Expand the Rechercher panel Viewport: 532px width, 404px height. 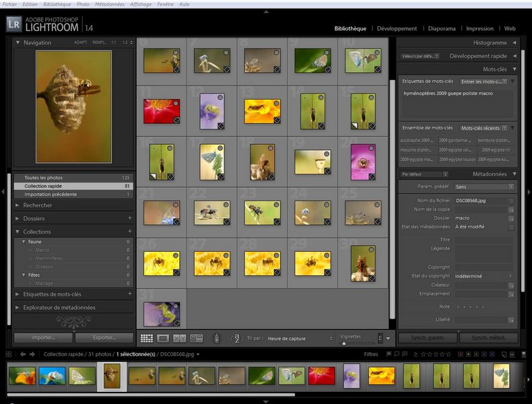[x=38, y=205]
